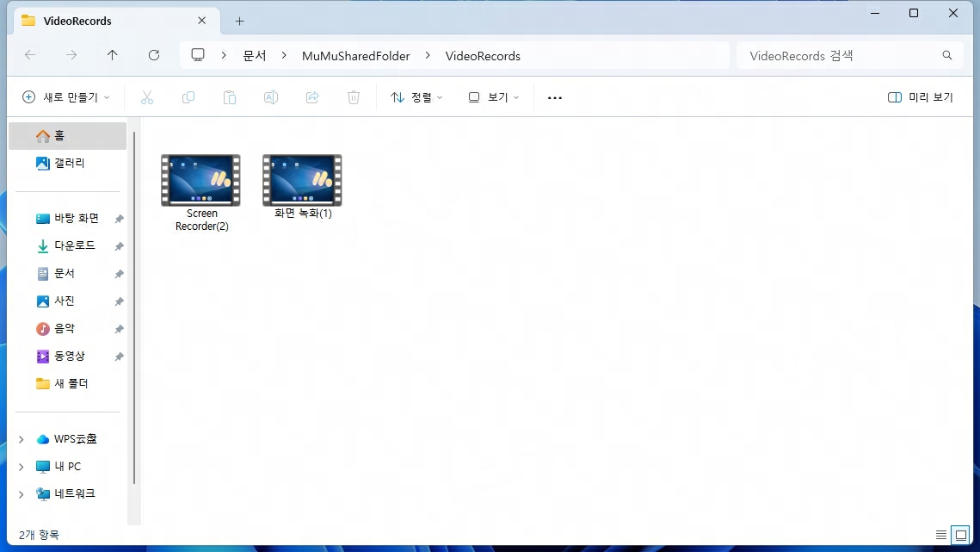Image resolution: width=980 pixels, height=552 pixels.
Task: Click the Delete trash can icon
Action: click(x=354, y=97)
